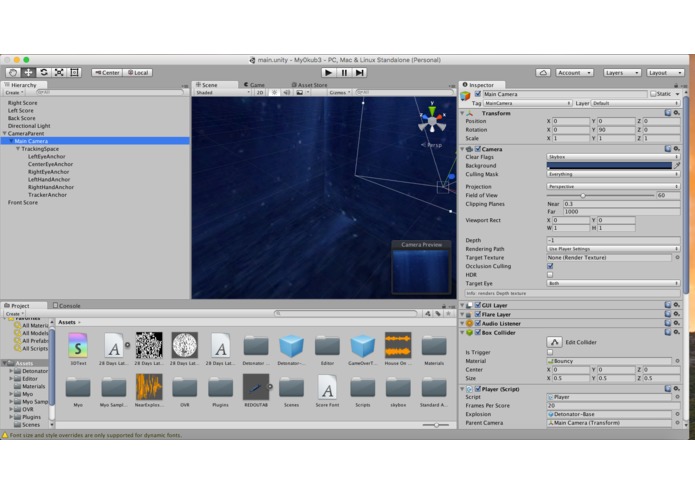Viewport: 695px width, 494px height.
Task: Click the Pause button
Action: (x=344, y=73)
